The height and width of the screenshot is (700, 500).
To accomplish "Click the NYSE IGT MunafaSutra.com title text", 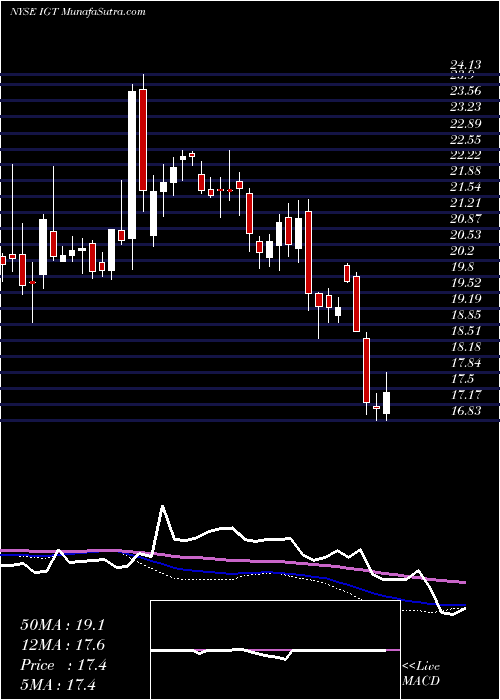I will point(77,12).
